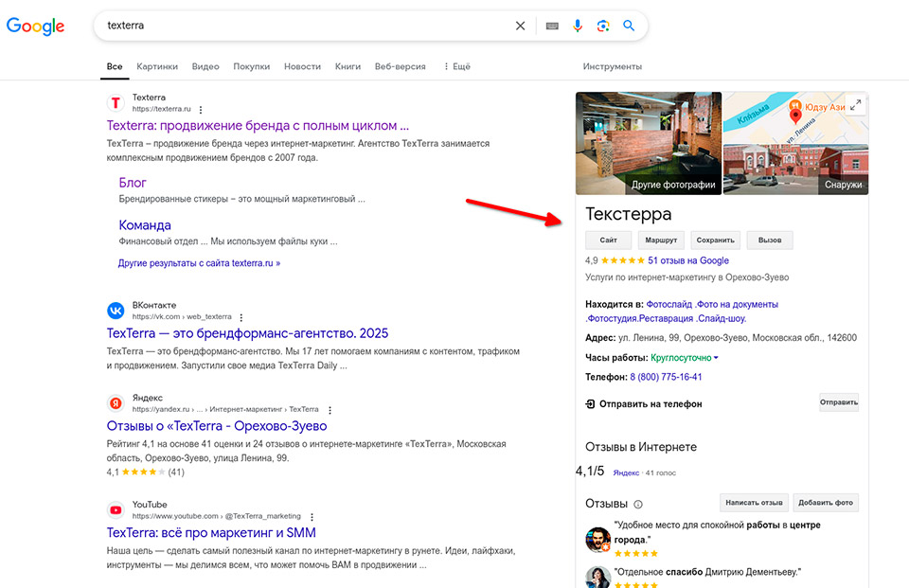The width and height of the screenshot is (909, 588).
Task: Click the Сайт button
Action: pyautogui.click(x=608, y=241)
